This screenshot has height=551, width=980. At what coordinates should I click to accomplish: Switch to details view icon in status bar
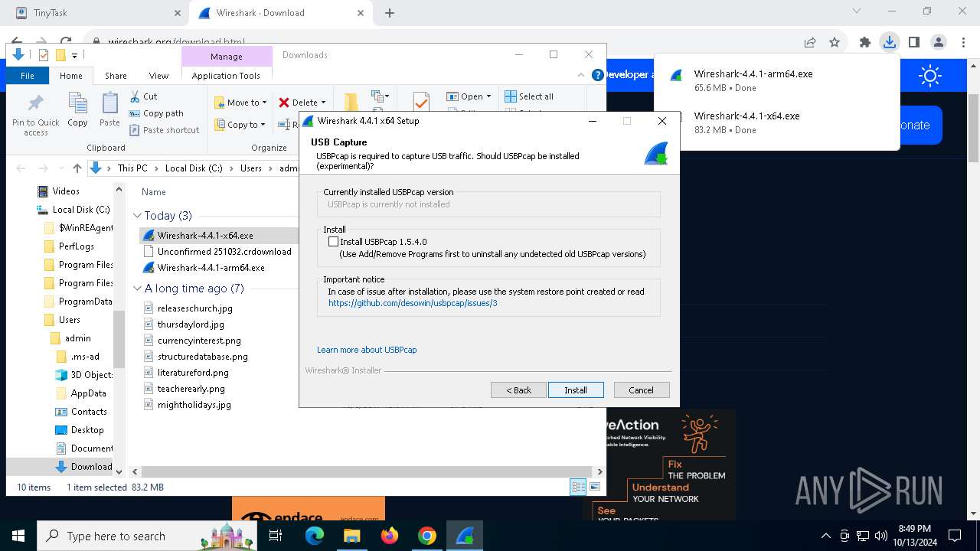point(578,487)
